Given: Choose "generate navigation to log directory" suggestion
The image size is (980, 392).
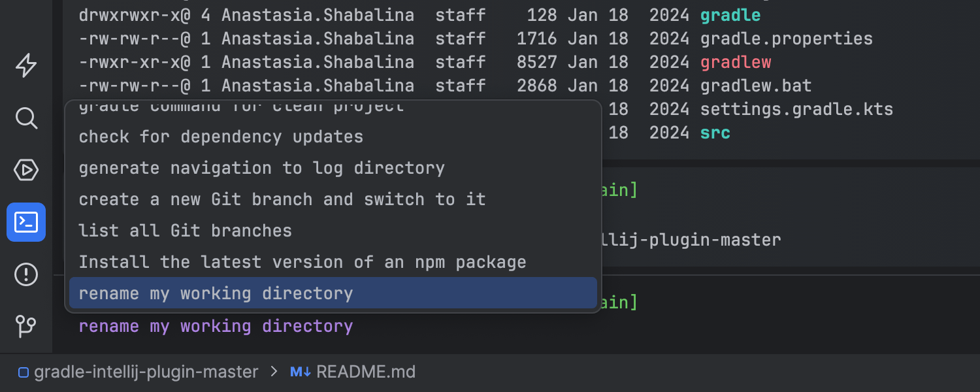Looking at the screenshot, I should click(261, 168).
